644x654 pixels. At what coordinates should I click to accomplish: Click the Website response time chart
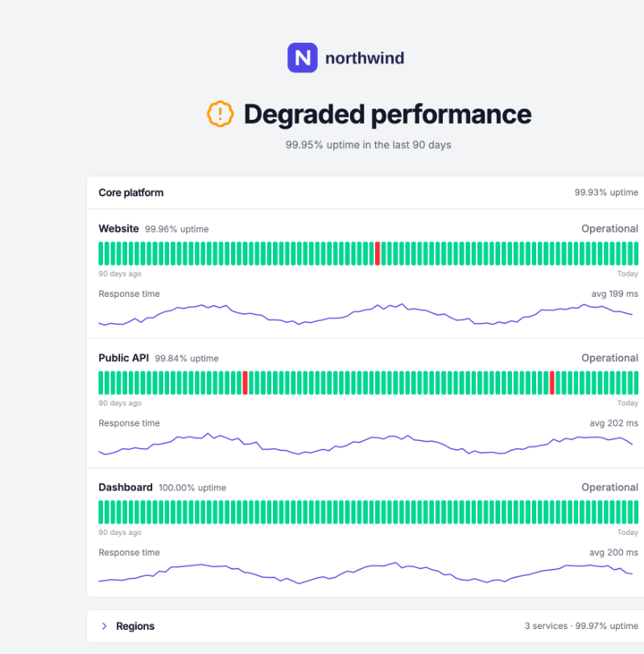(x=365, y=314)
